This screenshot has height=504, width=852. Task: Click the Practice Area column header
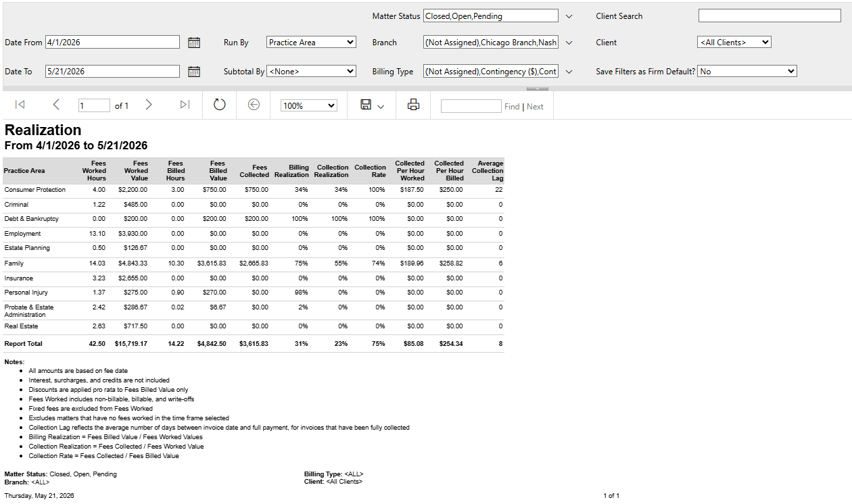[24, 171]
